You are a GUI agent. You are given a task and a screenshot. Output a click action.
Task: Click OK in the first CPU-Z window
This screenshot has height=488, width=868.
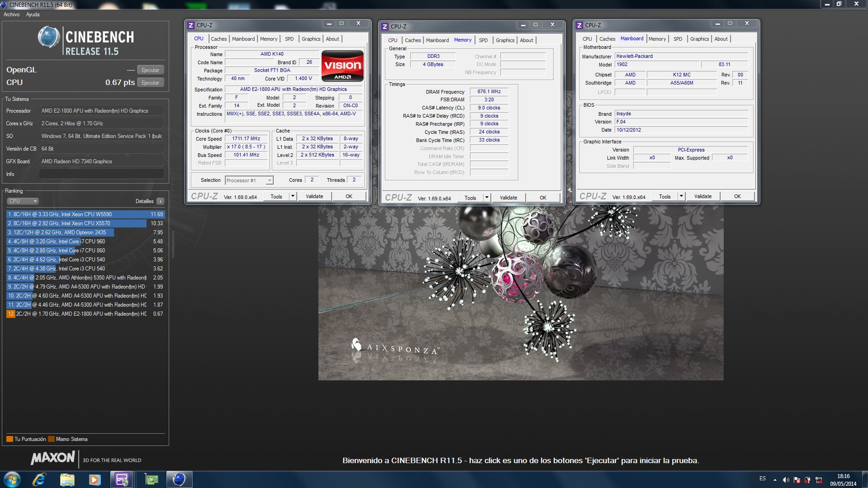pyautogui.click(x=349, y=197)
